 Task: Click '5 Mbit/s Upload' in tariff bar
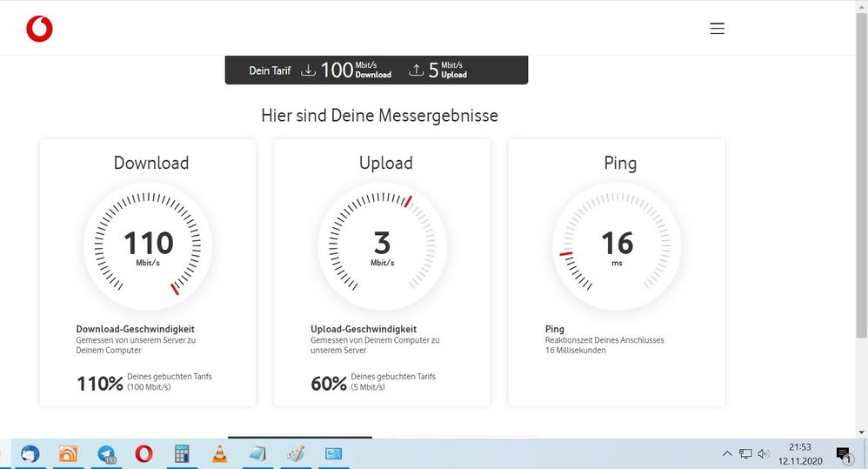(x=448, y=70)
